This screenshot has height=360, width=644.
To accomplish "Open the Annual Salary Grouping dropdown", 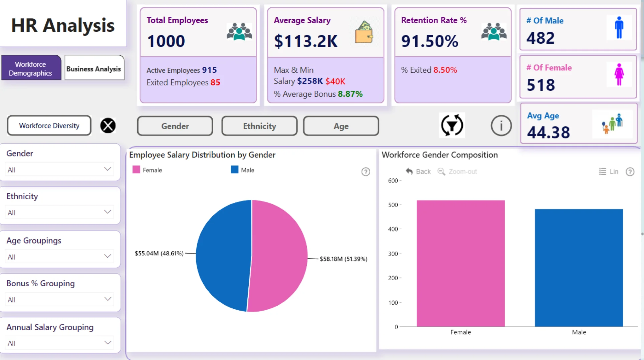I will click(x=59, y=343).
